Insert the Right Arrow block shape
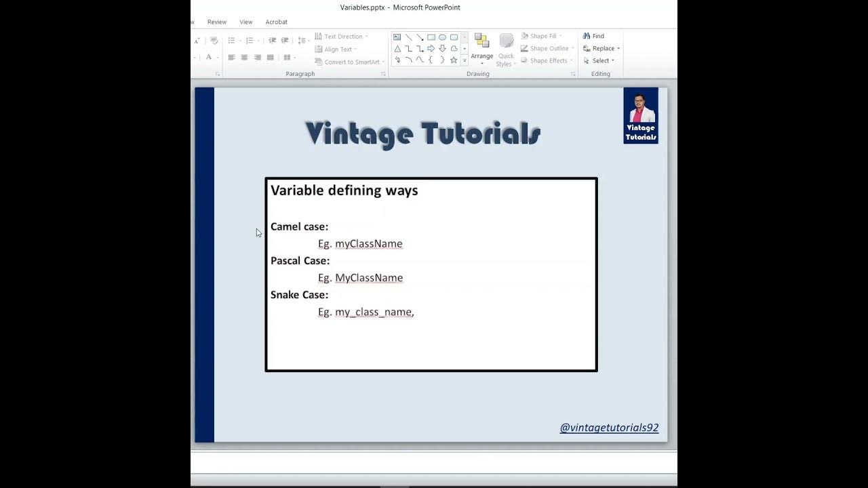Screen dimensions: 868x488 point(431,49)
